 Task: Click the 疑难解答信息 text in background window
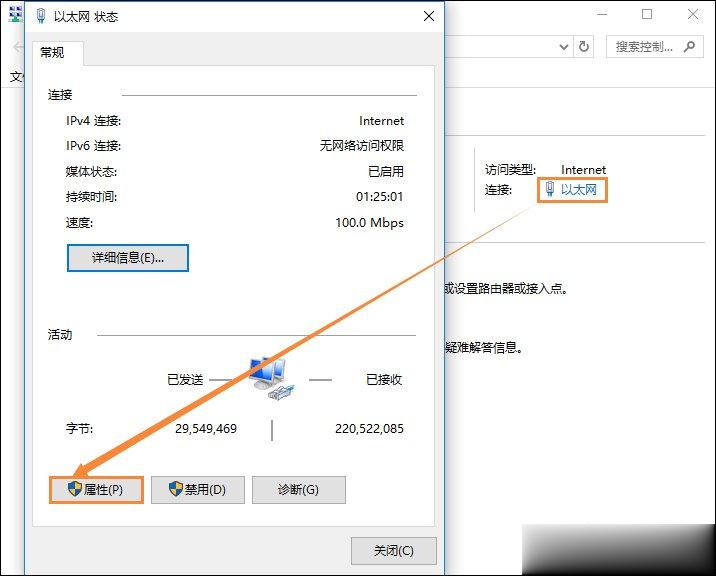[484, 348]
